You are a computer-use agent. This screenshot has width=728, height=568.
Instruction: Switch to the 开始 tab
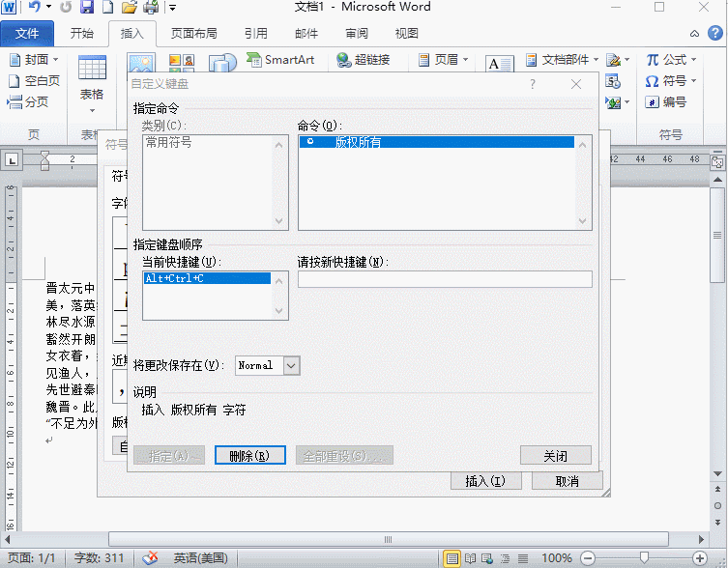pyautogui.click(x=82, y=34)
